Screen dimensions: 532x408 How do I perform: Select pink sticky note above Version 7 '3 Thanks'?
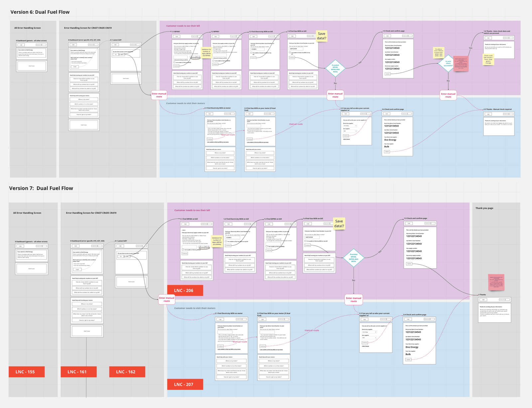pos(496,282)
